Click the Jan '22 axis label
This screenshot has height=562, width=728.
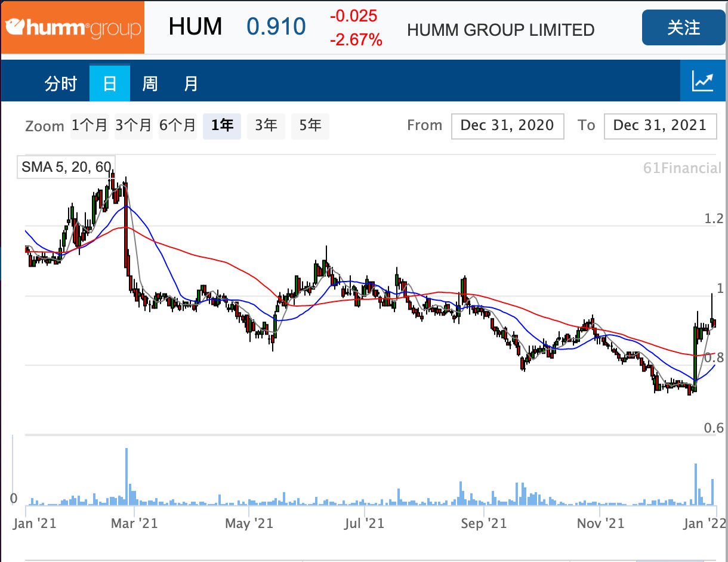pyautogui.click(x=705, y=523)
